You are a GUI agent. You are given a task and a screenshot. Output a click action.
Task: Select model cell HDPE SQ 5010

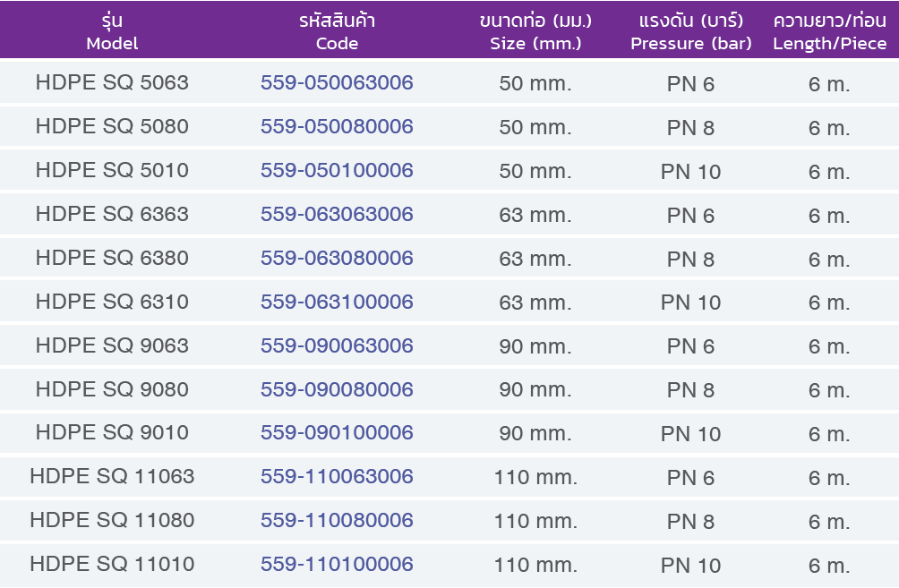(x=112, y=170)
